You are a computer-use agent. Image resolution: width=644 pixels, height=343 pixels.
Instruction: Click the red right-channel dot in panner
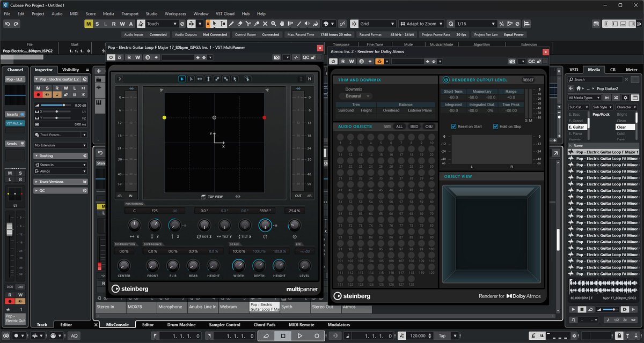point(265,117)
